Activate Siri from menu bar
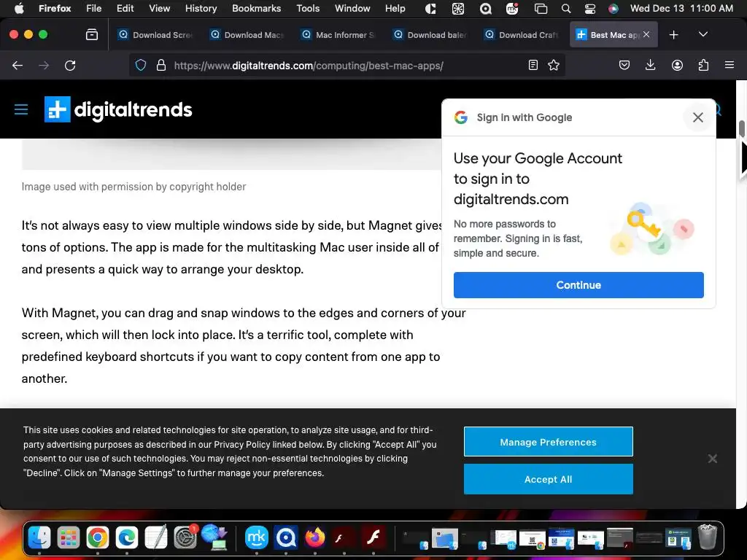The height and width of the screenshot is (560, 747). point(613,9)
